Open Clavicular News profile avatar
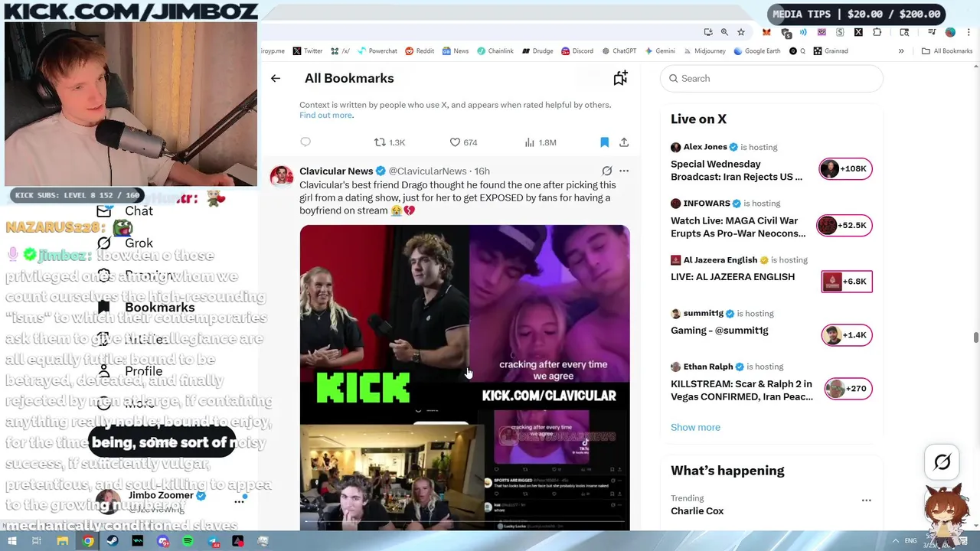This screenshot has height=551, width=980. coord(281,176)
